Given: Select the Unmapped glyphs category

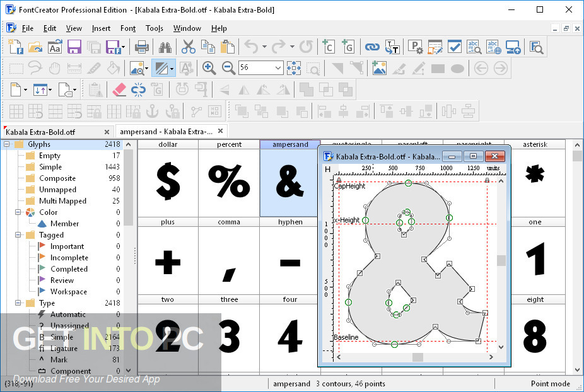Looking at the screenshot, I should point(58,190).
